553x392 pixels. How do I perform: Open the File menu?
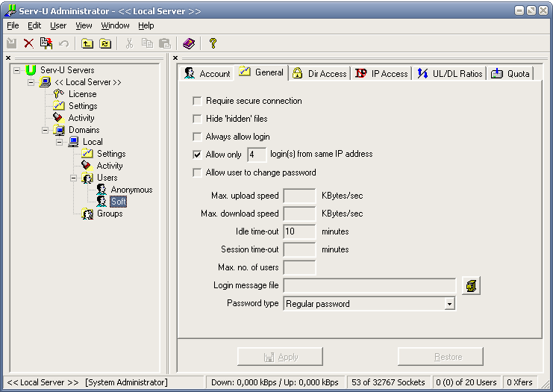pyautogui.click(x=13, y=25)
